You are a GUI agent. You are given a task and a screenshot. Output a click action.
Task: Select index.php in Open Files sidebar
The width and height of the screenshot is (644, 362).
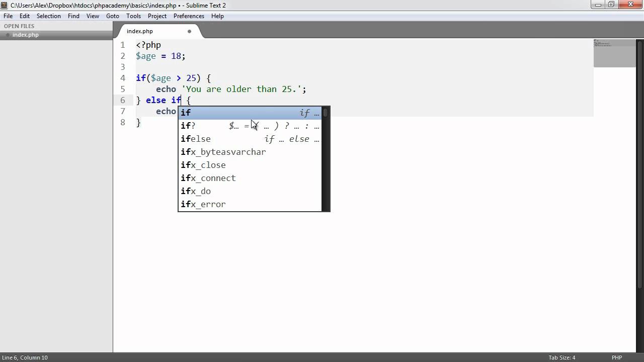pos(56,35)
